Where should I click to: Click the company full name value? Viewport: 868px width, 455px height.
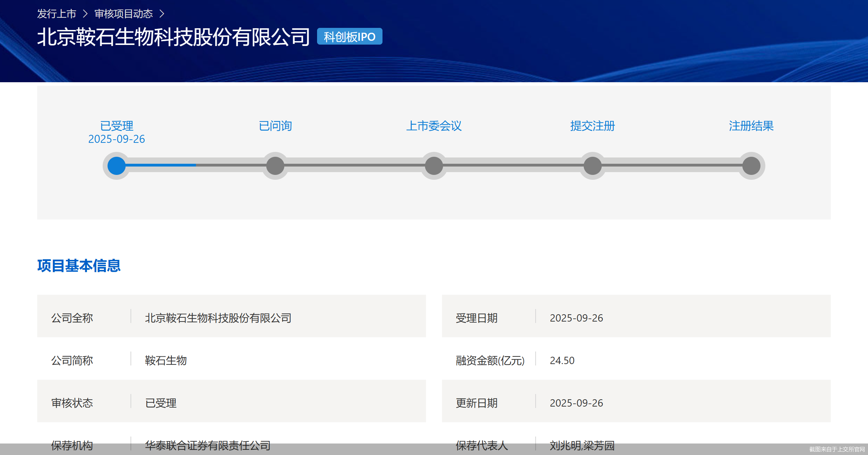pos(218,318)
